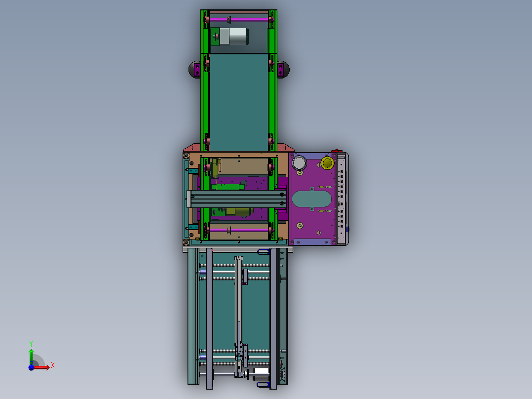Viewport: 532px width, 399px height.
Task: Select the red latch atop the control box
Action: click(x=337, y=151)
